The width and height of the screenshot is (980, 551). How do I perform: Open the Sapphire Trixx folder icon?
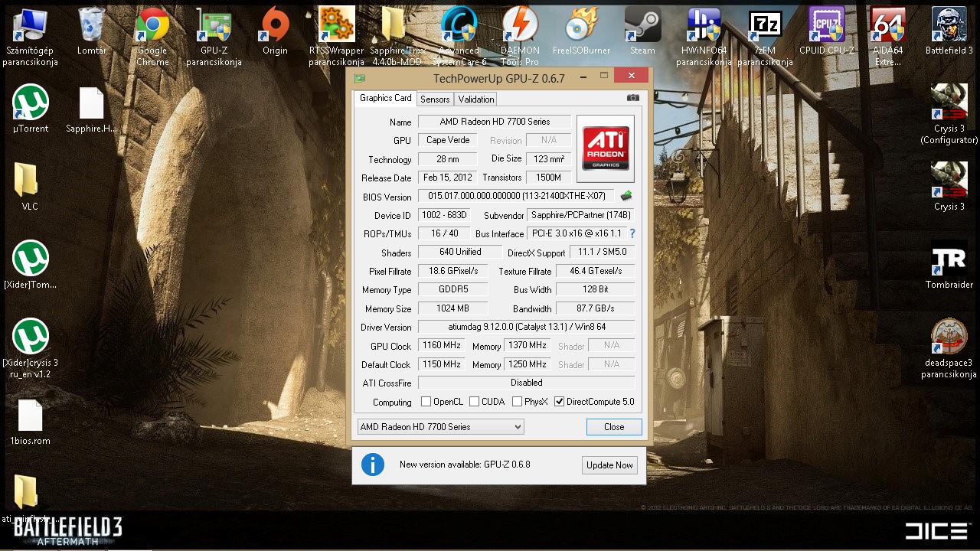tap(397, 36)
